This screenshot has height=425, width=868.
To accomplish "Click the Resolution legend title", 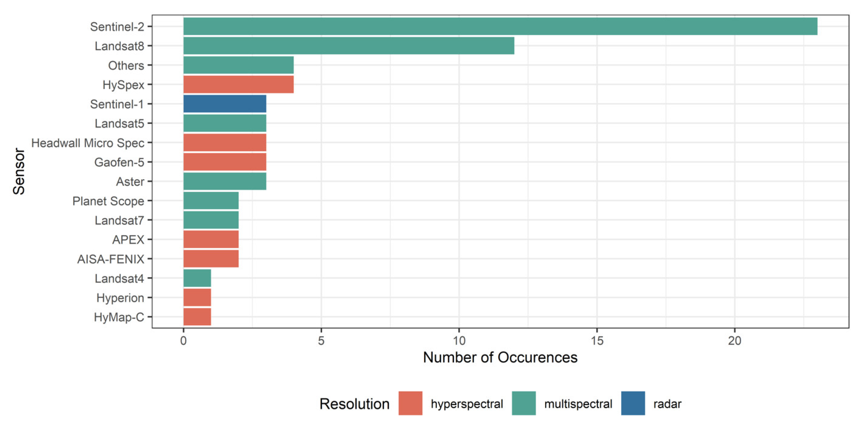I will click(x=354, y=404).
